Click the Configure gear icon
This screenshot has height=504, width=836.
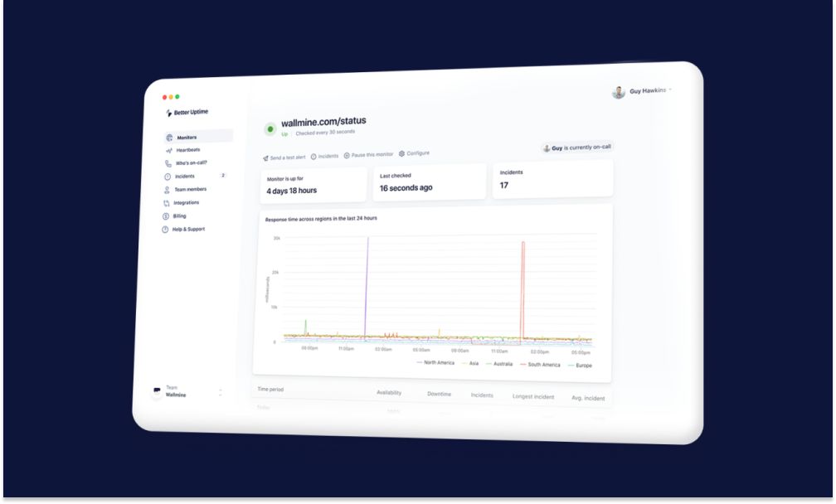click(401, 153)
